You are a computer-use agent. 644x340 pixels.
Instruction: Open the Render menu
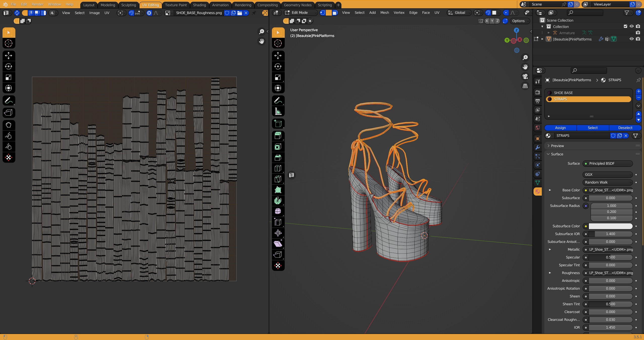point(38,4)
